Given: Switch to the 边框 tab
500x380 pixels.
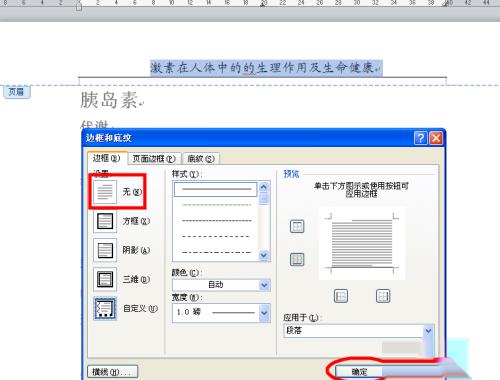Looking at the screenshot, I should coord(107,158).
